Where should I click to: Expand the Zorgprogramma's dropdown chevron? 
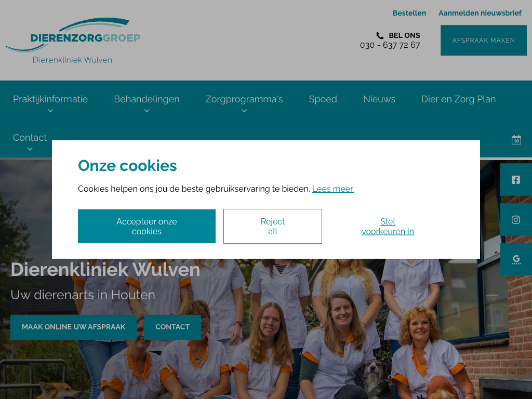244,111
